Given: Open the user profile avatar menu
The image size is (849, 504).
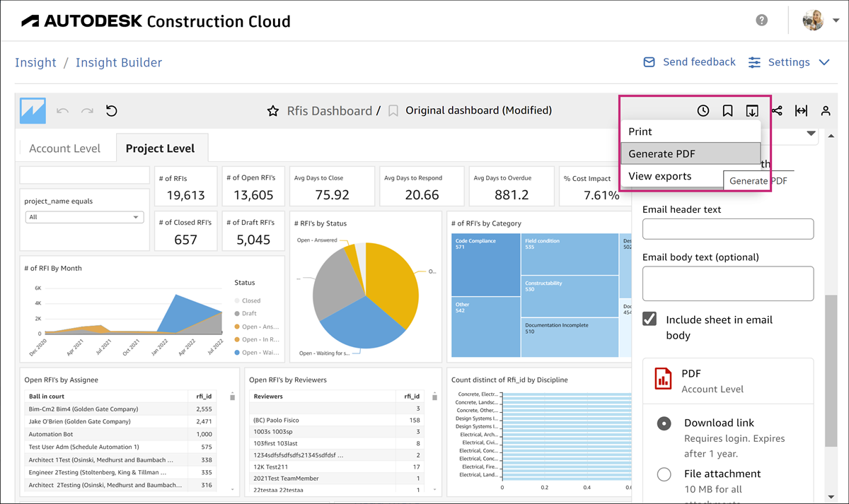Looking at the screenshot, I should click(x=813, y=20).
